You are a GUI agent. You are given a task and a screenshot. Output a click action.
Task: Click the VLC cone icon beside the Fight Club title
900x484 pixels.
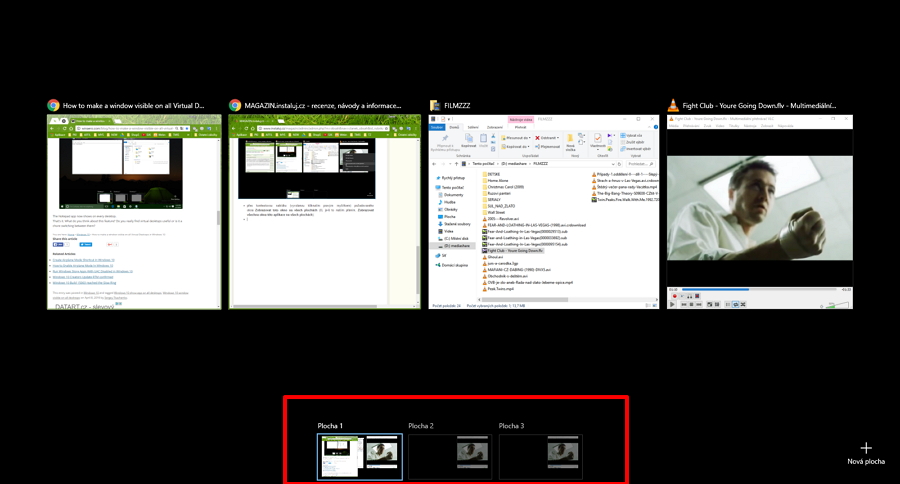pos(673,105)
